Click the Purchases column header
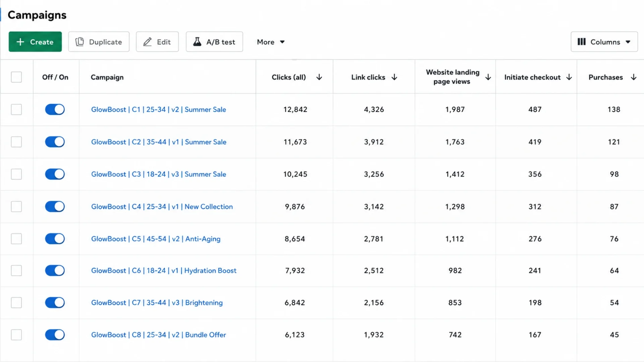 coord(606,77)
